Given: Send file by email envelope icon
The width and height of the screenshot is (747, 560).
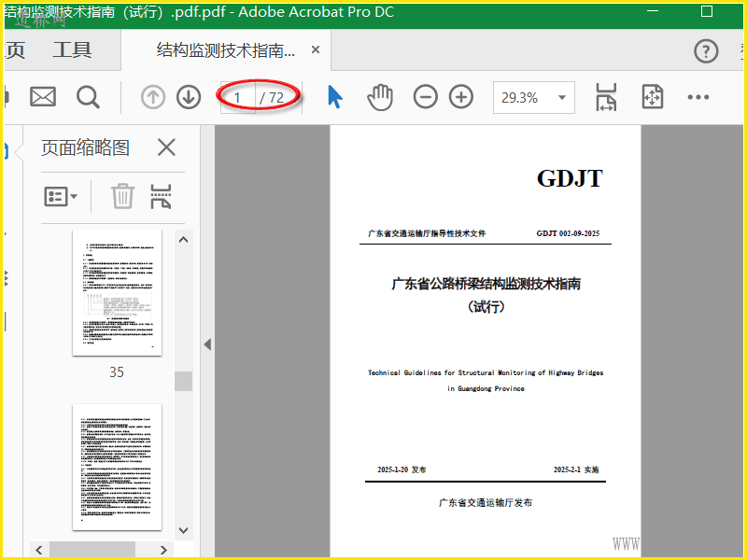Looking at the screenshot, I should 43,97.
